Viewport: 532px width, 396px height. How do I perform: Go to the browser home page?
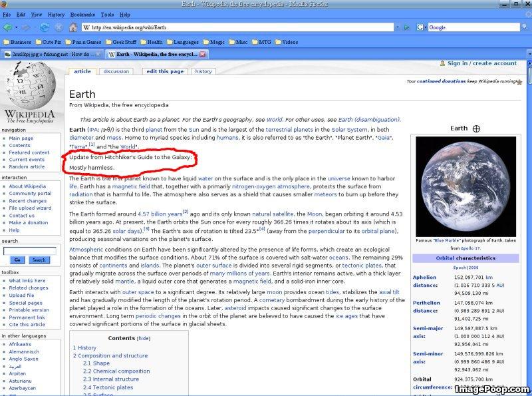(x=73, y=27)
